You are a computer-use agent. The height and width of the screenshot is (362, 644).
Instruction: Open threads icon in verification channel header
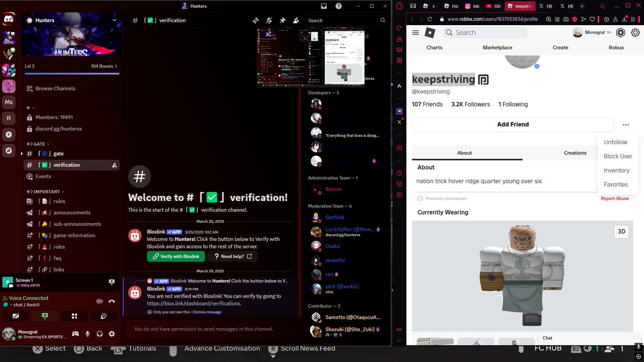click(256, 20)
